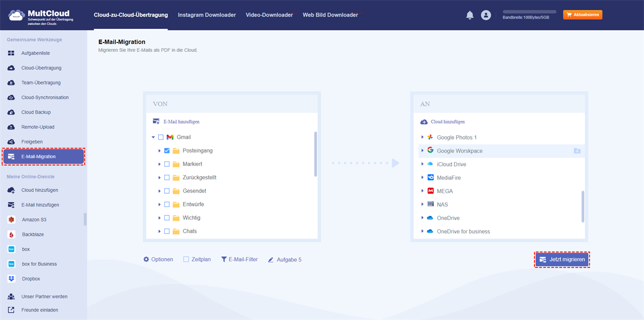Click the MEGA logo icon

[x=430, y=191]
